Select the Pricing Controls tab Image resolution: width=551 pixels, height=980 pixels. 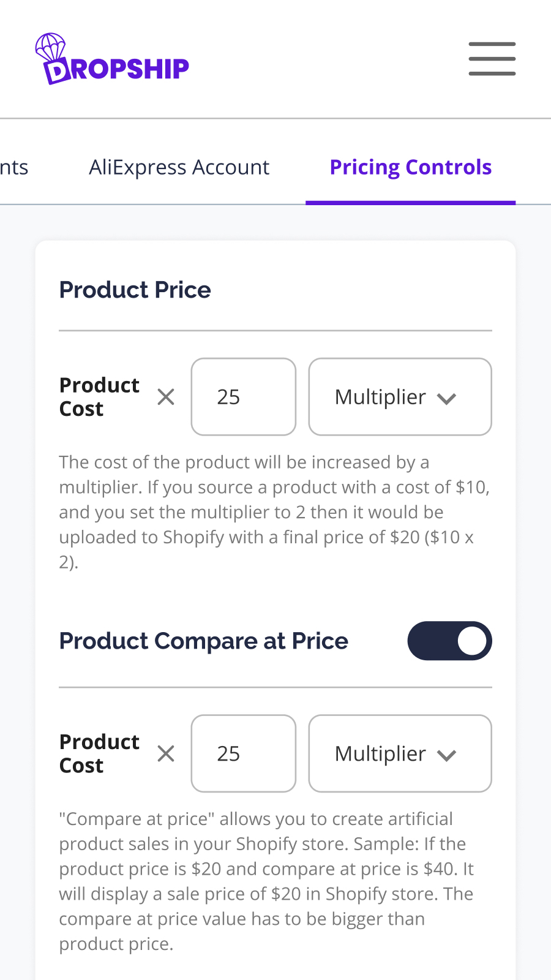point(411,167)
